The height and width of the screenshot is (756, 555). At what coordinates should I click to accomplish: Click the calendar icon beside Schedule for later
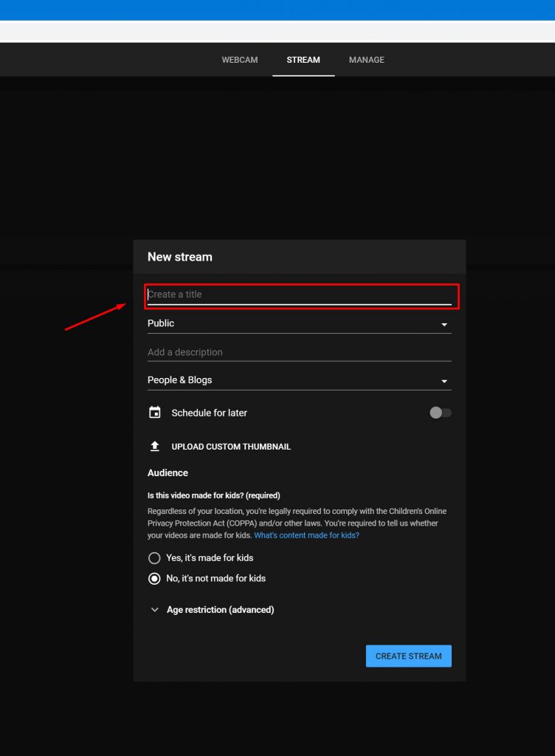(155, 413)
